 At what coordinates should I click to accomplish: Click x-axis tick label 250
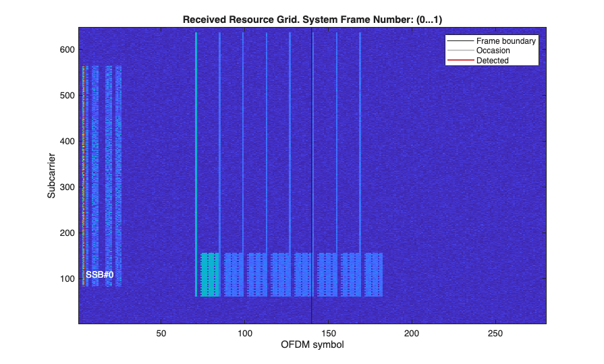click(x=495, y=333)
